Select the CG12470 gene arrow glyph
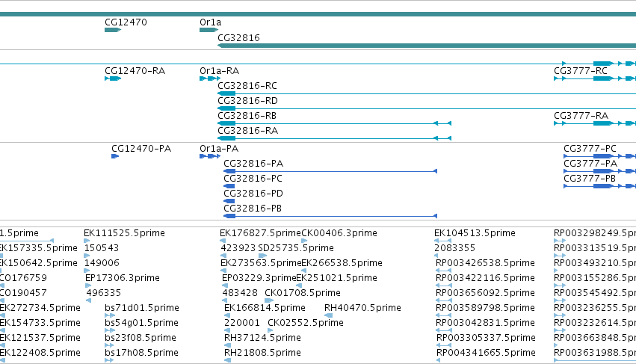 pos(113,30)
